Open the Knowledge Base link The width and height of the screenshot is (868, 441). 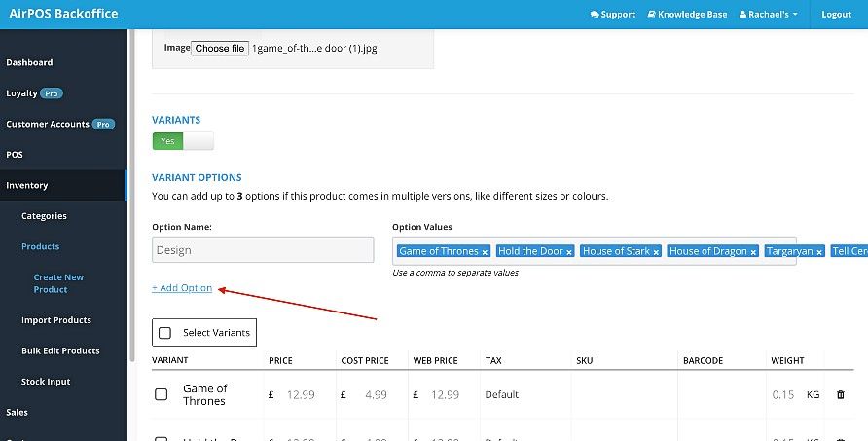687,15
